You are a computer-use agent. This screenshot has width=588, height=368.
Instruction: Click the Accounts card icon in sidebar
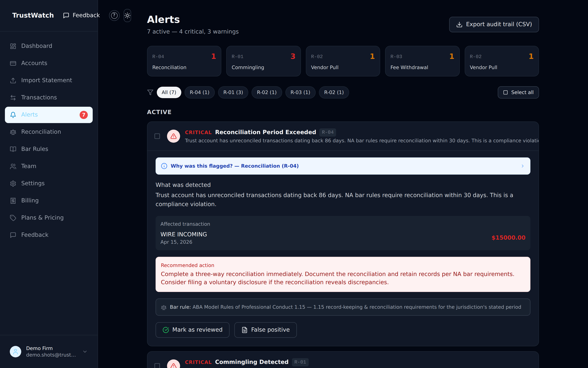click(13, 63)
